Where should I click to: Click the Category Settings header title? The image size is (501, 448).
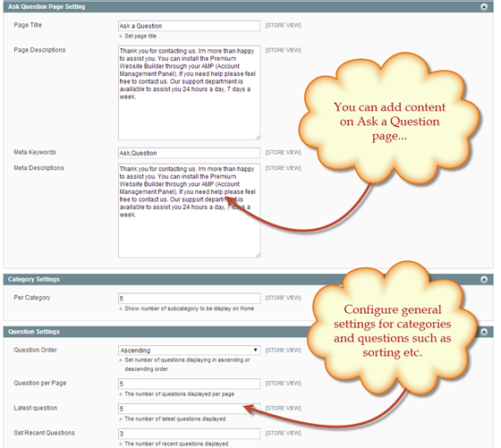point(34,279)
